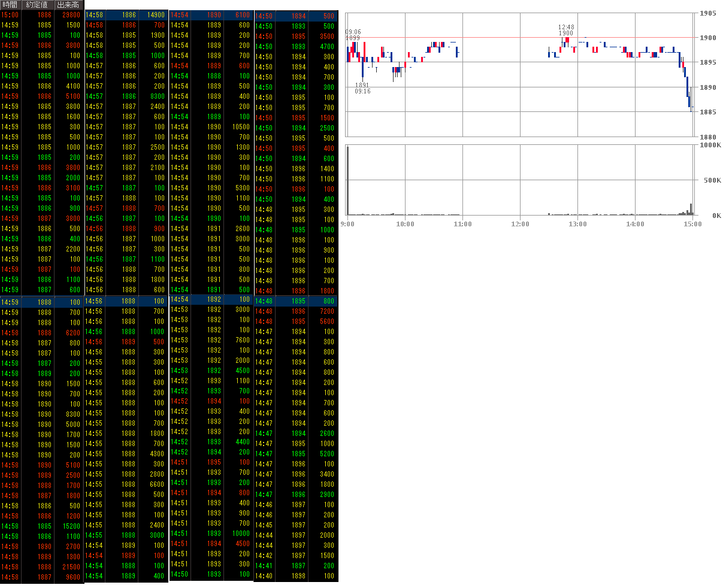
Task: Click the 14:48 trade with 7200 volume
Action: pyautogui.click(x=296, y=311)
